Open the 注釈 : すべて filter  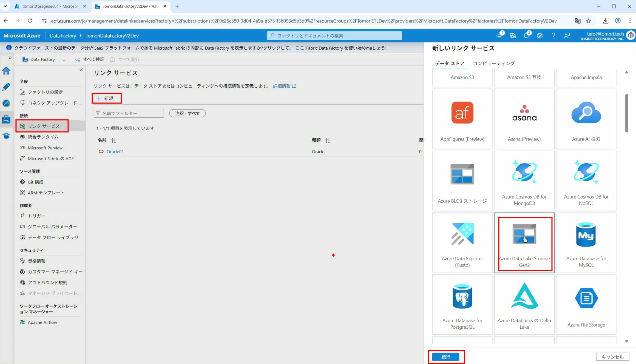tap(187, 113)
